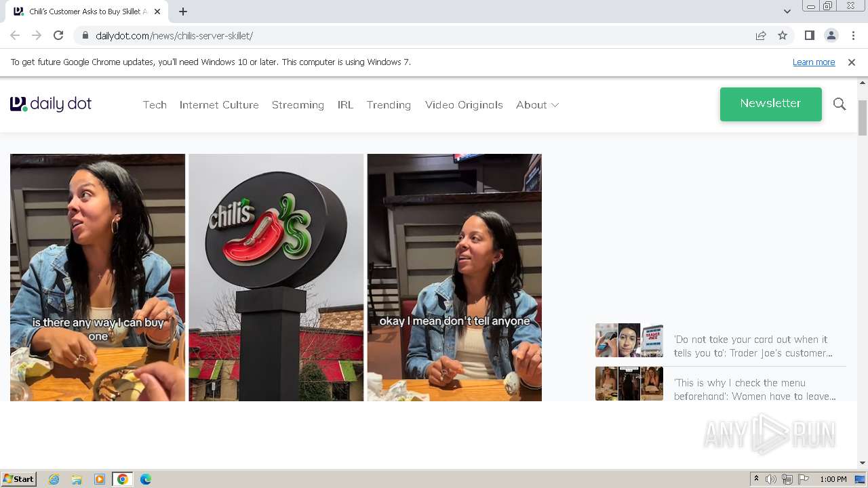
Task: Go to Daily Dot home logo
Action: (x=51, y=104)
